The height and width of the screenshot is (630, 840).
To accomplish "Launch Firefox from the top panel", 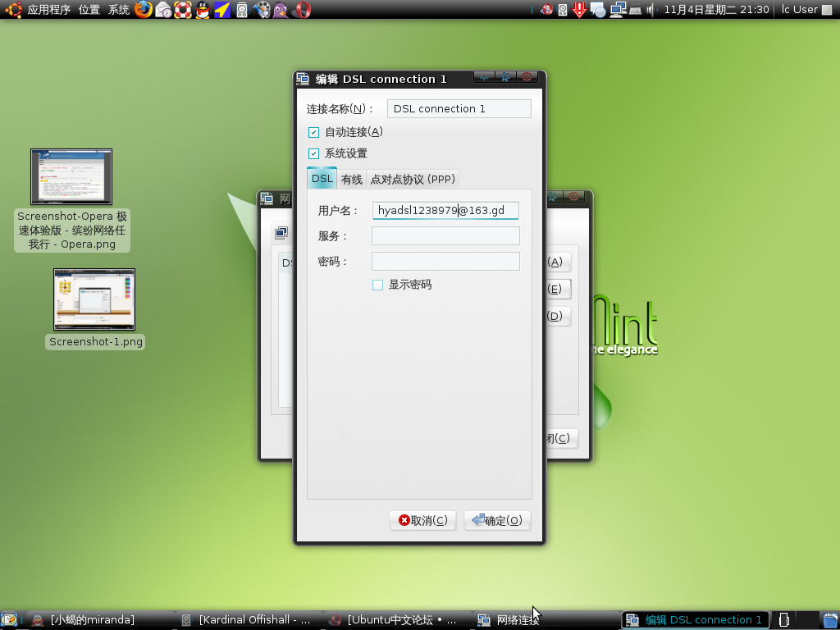I will coord(143,10).
